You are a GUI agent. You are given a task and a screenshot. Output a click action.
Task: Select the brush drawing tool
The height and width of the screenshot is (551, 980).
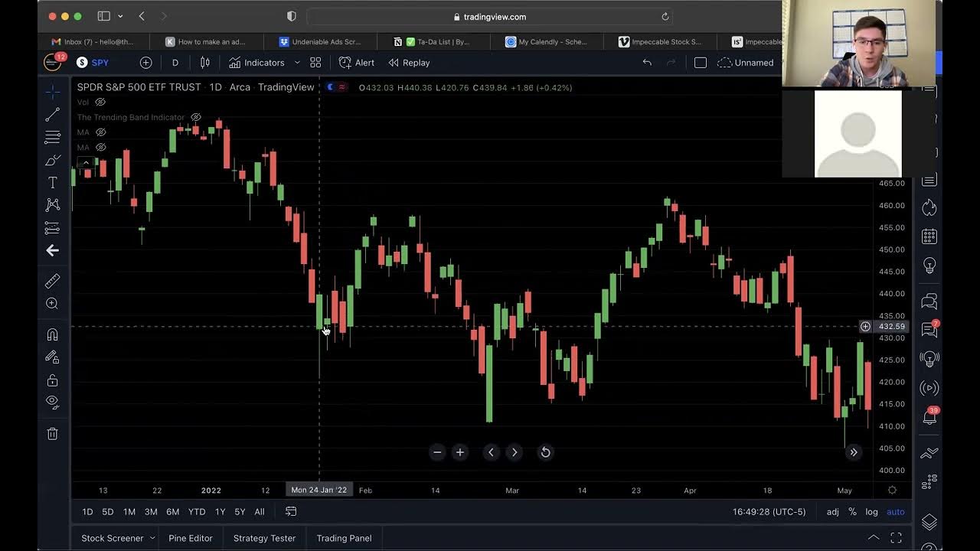pos(52,160)
